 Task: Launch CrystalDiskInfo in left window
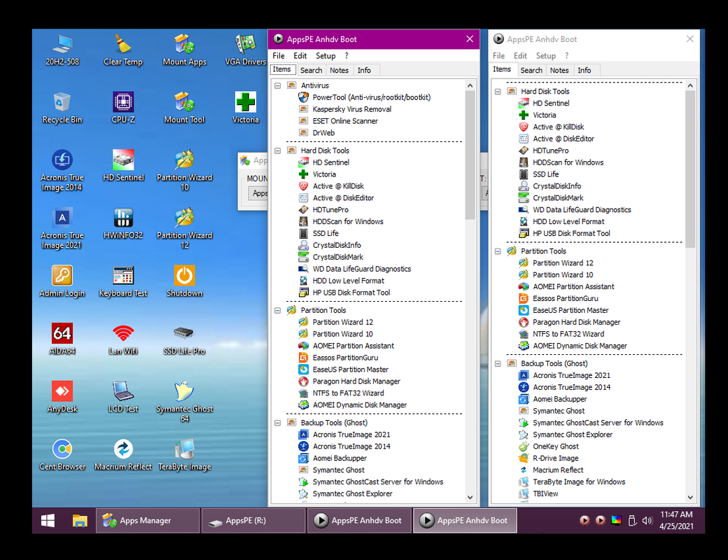[x=337, y=245]
